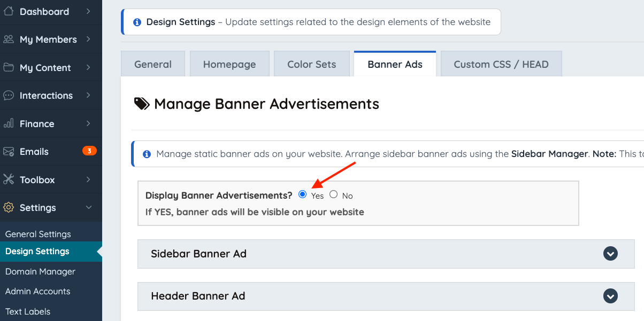
Task: Click the Settings gear icon
Action: click(x=9, y=208)
